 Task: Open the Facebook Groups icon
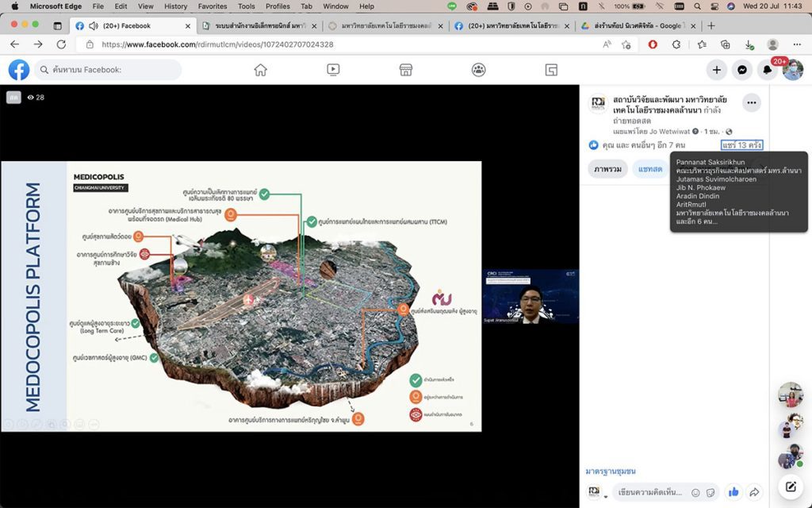478,70
